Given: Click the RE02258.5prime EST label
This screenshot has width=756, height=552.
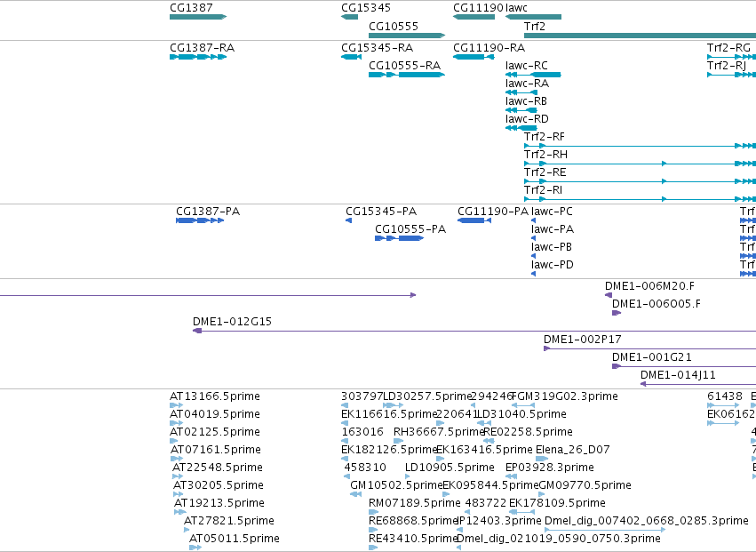Looking at the screenshot, I should point(528,432).
